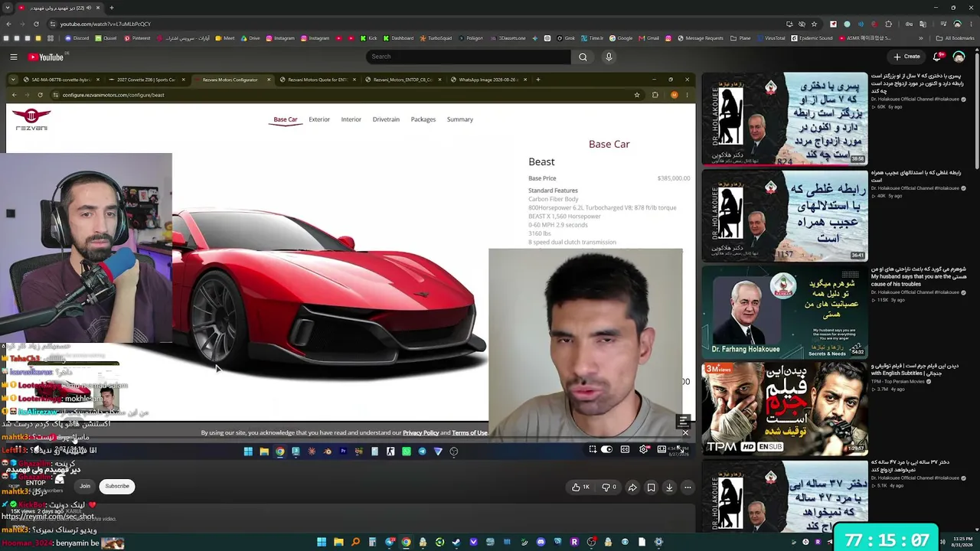
Task: Switch to Exterior tab in Rezvani configurator
Action: click(x=319, y=119)
